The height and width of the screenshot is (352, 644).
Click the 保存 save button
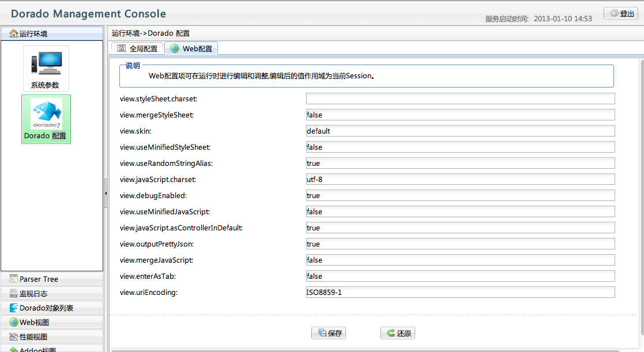(x=329, y=333)
